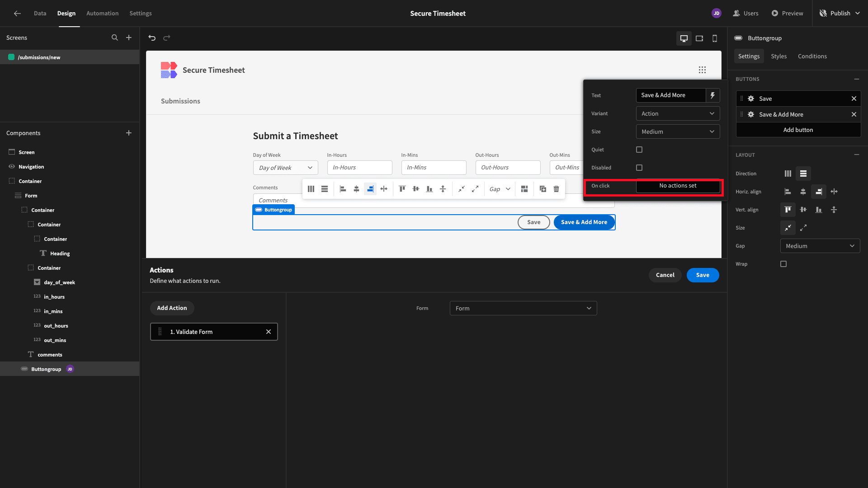The width and height of the screenshot is (868, 488).
Task: Click Cancel in Actions panel
Action: click(665, 275)
